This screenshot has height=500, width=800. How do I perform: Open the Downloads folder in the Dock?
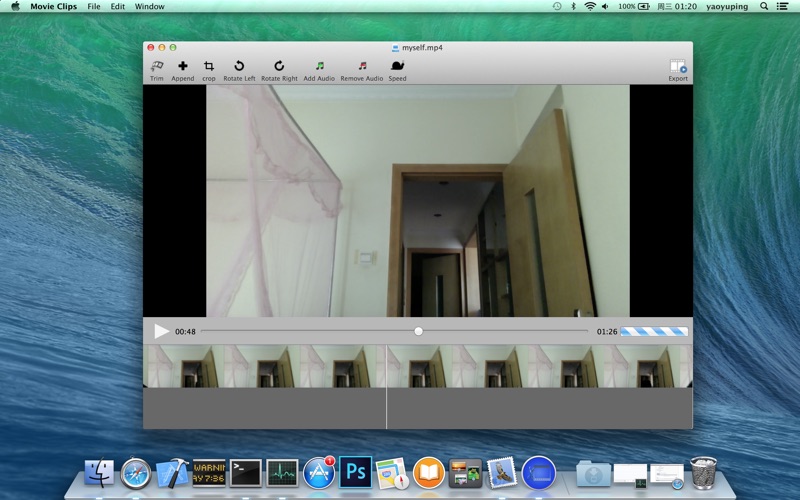593,474
